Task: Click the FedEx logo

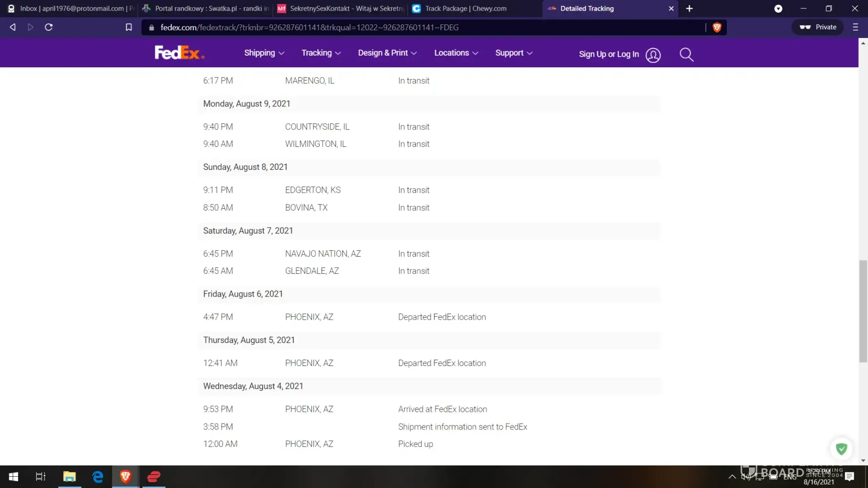Action: point(179,53)
